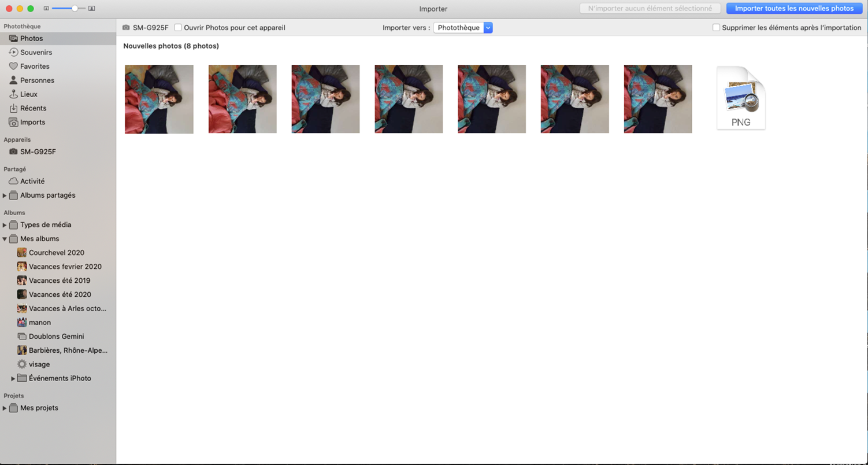
Task: Select the first photo thumbnail
Action: pyautogui.click(x=159, y=99)
